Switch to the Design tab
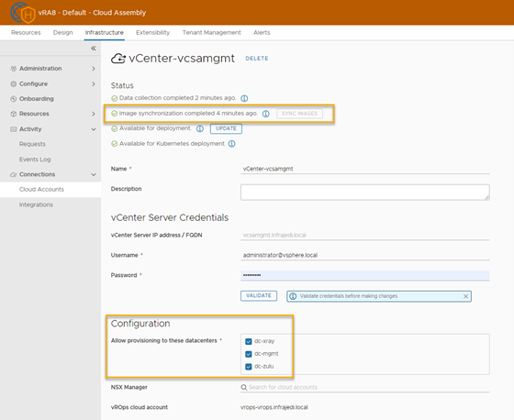 63,32
